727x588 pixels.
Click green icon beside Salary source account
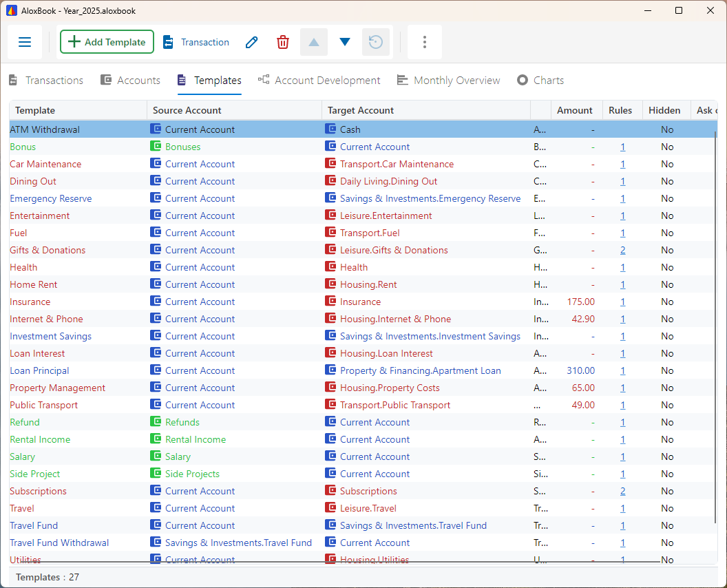[156, 456]
